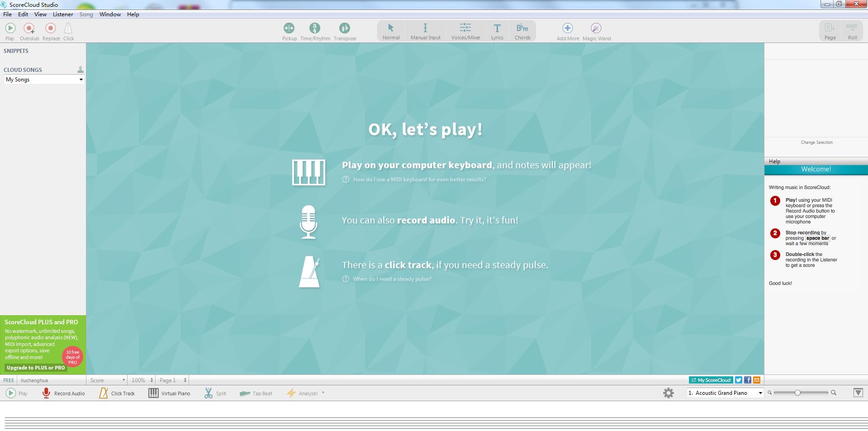Open the Edit menu
This screenshot has width=868, height=431.
coord(23,14)
